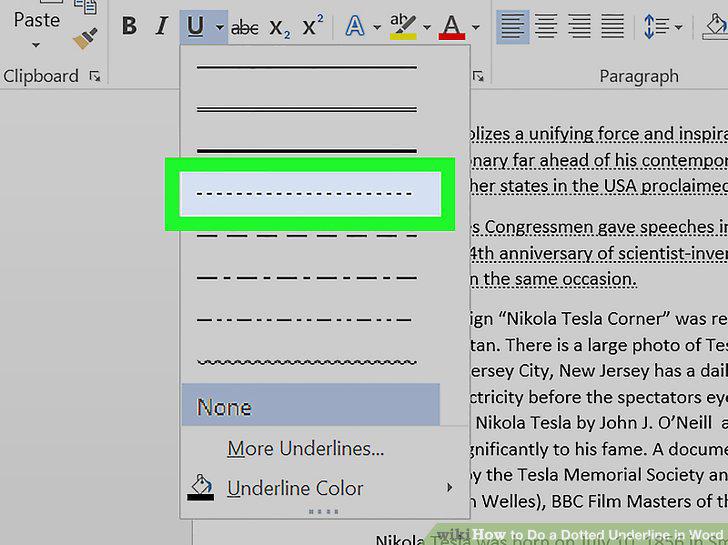This screenshot has height=545, width=728.
Task: Expand the Paste dropdown arrow
Action: coord(36,45)
